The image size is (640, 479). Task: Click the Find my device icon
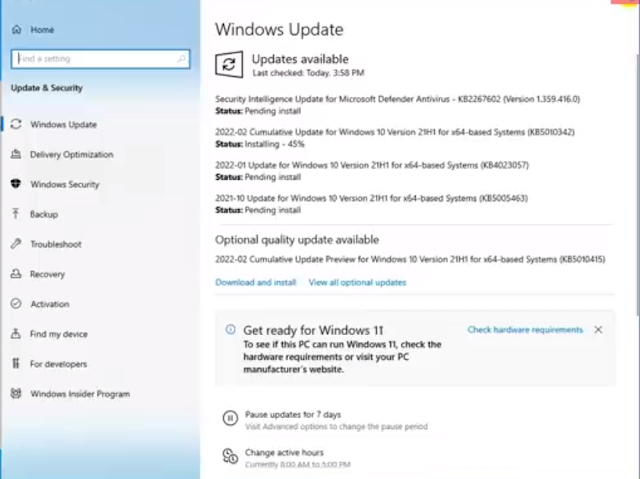[16, 333]
